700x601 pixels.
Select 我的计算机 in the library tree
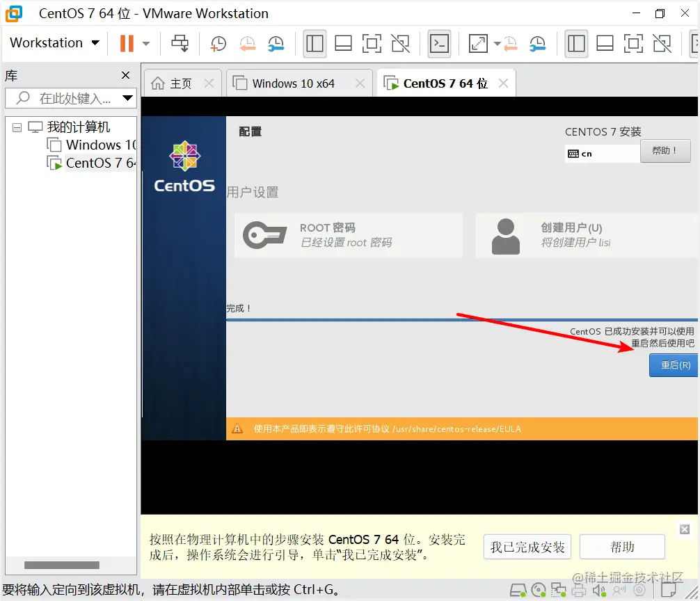click(79, 127)
